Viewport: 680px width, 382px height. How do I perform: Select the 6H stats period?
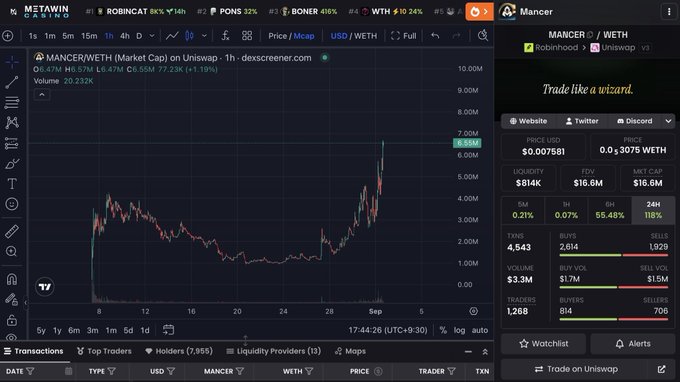point(610,210)
